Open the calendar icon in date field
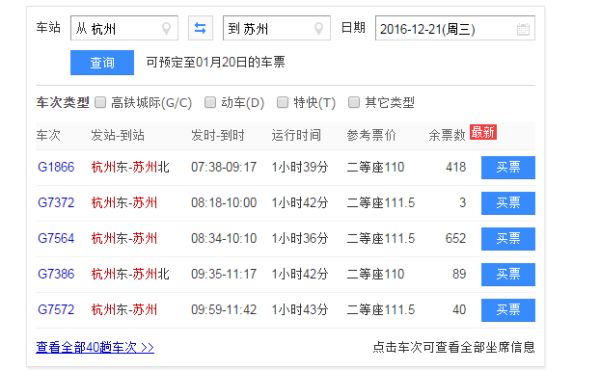600x371 pixels. coord(523,29)
